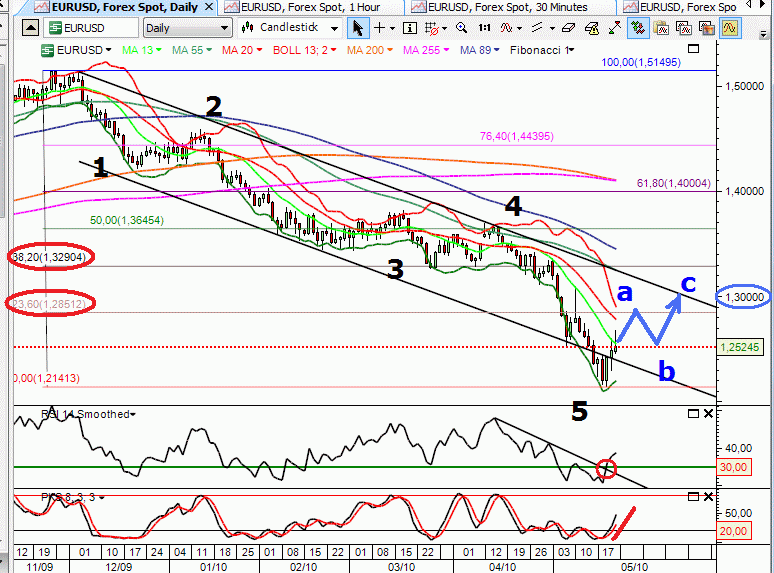Open the MA 20 settings dropdown
This screenshot has height=573, width=774.
coord(259,50)
